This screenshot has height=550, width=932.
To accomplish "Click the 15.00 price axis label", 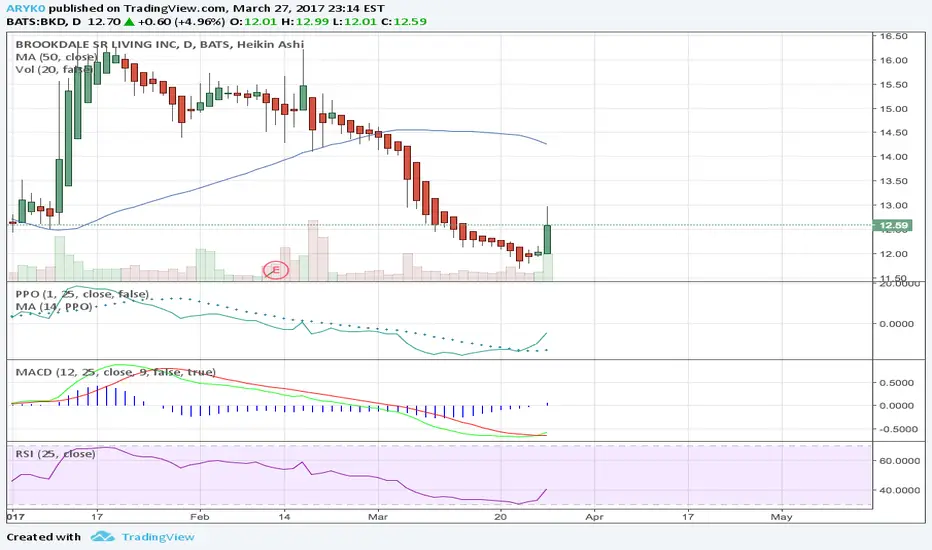I will 893,109.
